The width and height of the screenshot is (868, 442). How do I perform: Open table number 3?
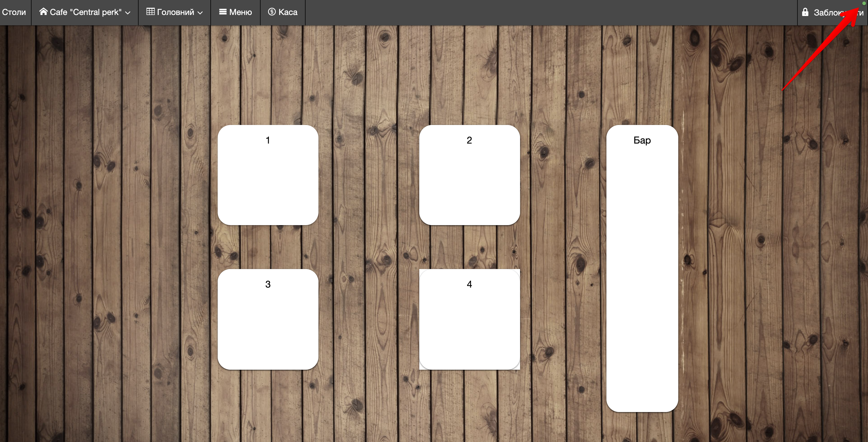click(268, 319)
